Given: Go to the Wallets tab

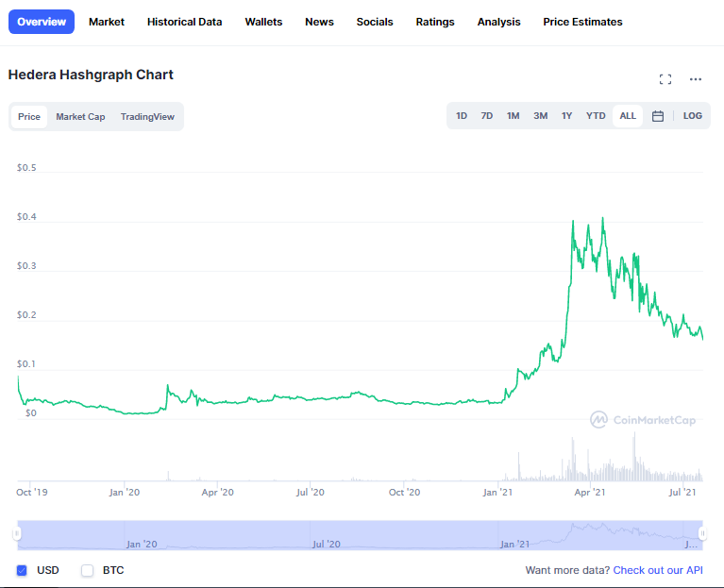Looking at the screenshot, I should [263, 22].
